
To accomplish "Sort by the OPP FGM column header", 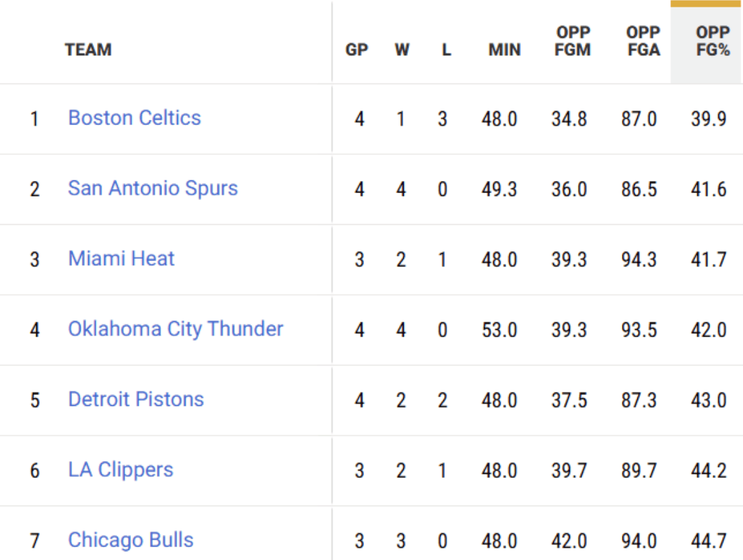I will pyautogui.click(x=573, y=42).
